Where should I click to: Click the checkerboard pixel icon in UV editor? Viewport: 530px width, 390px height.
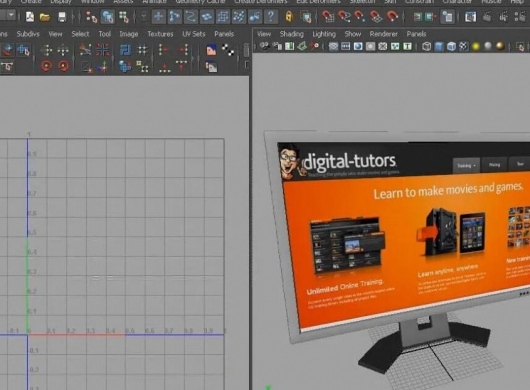(x=228, y=50)
